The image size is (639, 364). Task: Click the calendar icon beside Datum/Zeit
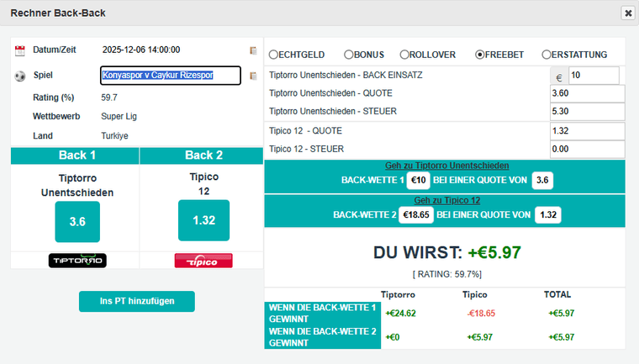20,50
